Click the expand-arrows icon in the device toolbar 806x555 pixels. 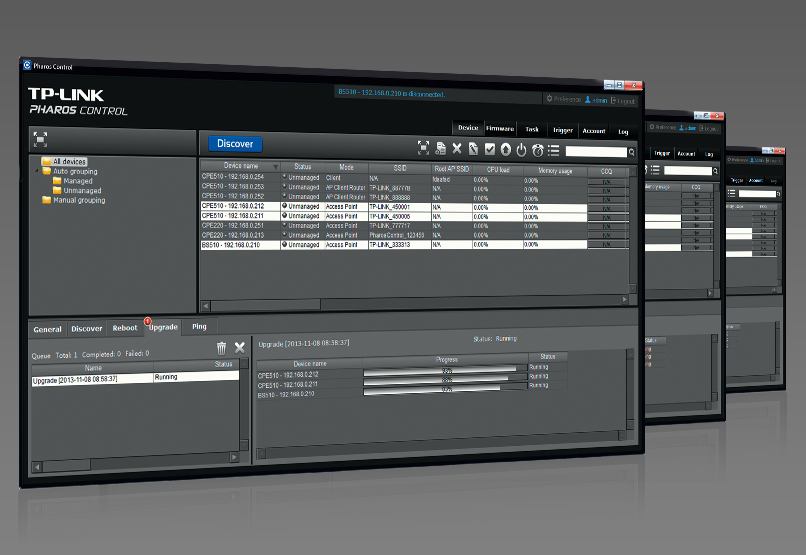(423, 148)
